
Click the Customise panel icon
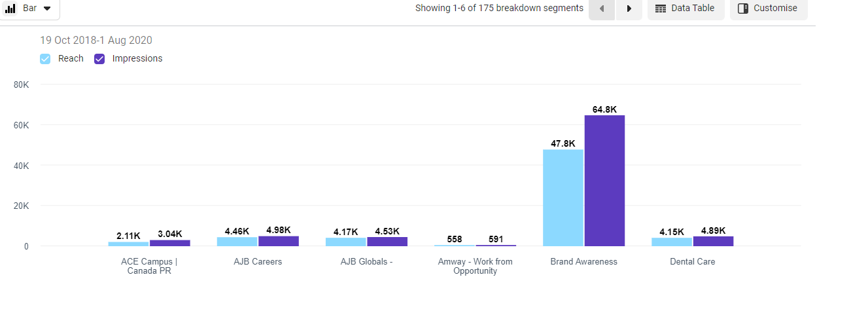(743, 9)
